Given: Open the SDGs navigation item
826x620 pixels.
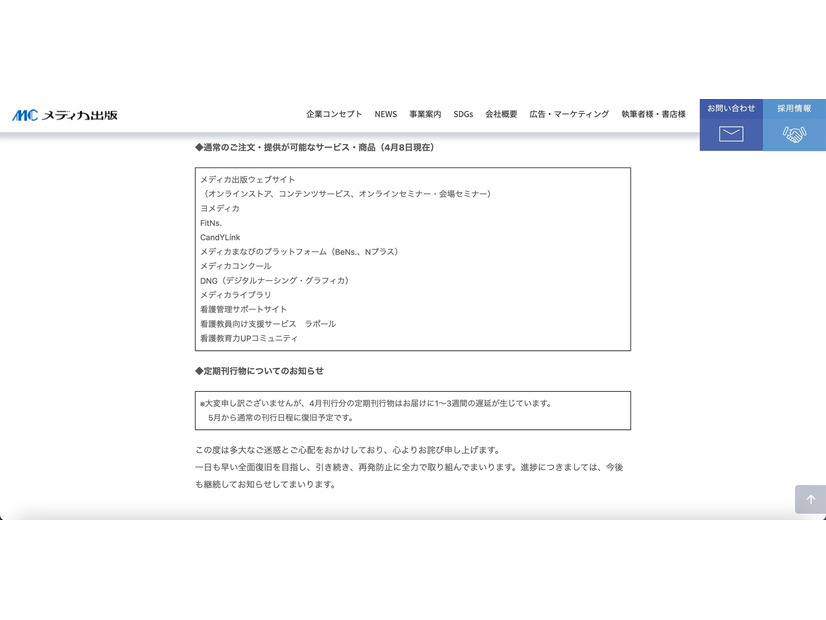Looking at the screenshot, I should click(463, 114).
